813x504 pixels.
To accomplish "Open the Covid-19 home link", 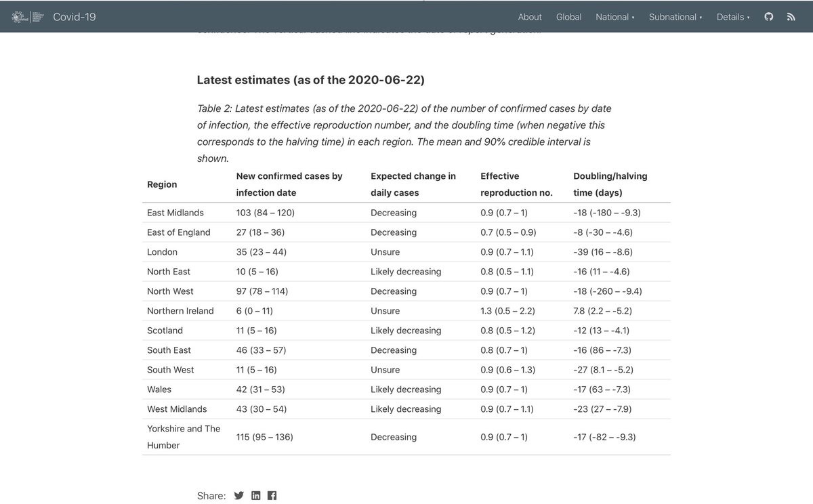I will pos(74,17).
